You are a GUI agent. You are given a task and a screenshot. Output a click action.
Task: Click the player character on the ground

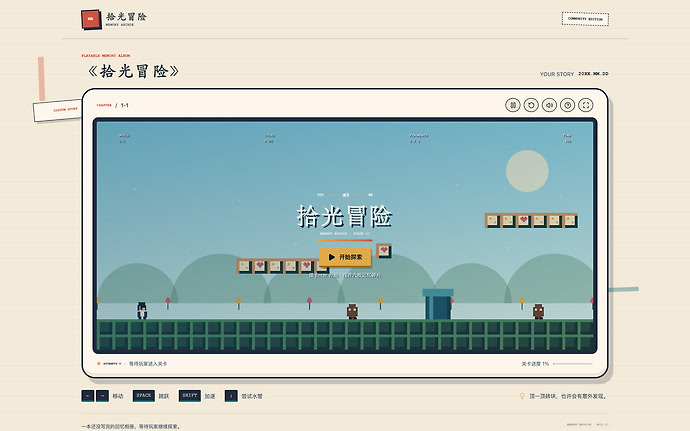(142, 310)
